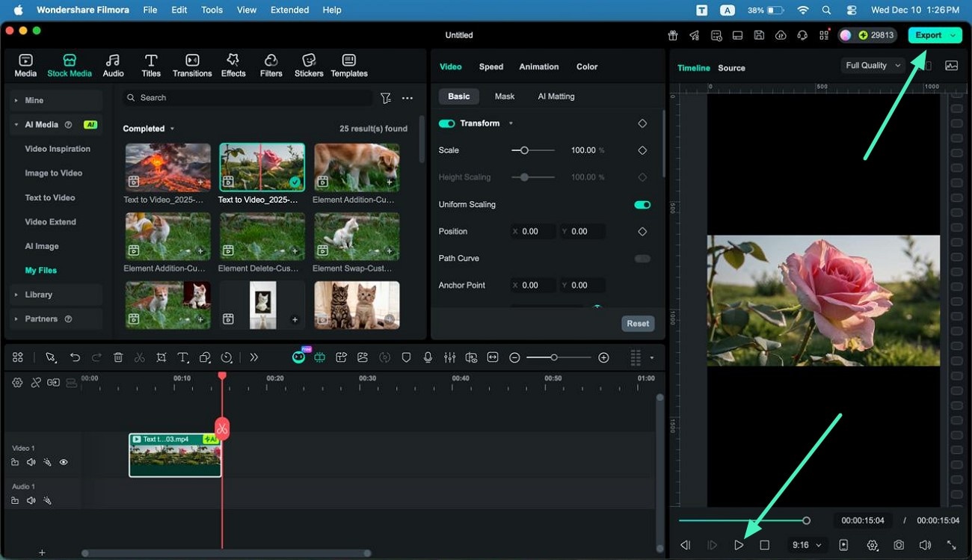This screenshot has height=560, width=972.
Task: Select the Crop tool above the timeline
Action: (162, 357)
